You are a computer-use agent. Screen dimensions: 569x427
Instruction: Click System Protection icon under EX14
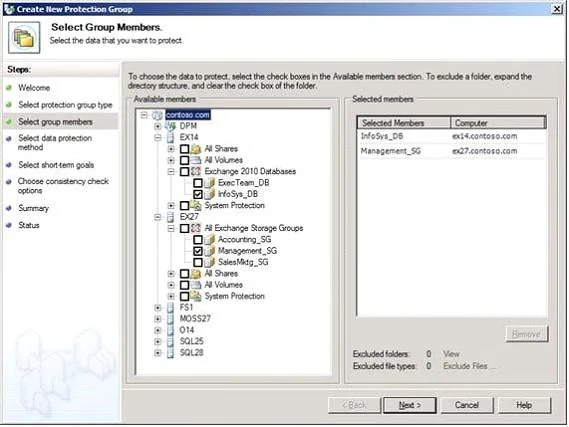click(x=196, y=205)
